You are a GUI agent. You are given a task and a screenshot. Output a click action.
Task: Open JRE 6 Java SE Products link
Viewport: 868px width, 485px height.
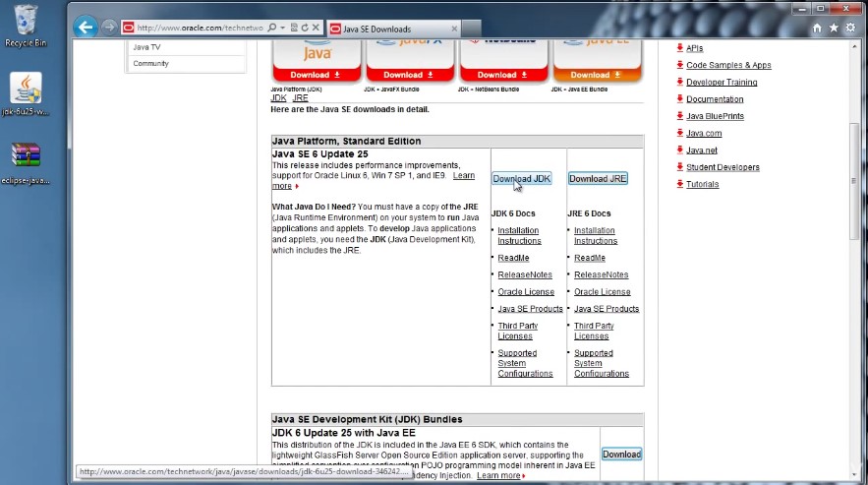click(x=607, y=309)
